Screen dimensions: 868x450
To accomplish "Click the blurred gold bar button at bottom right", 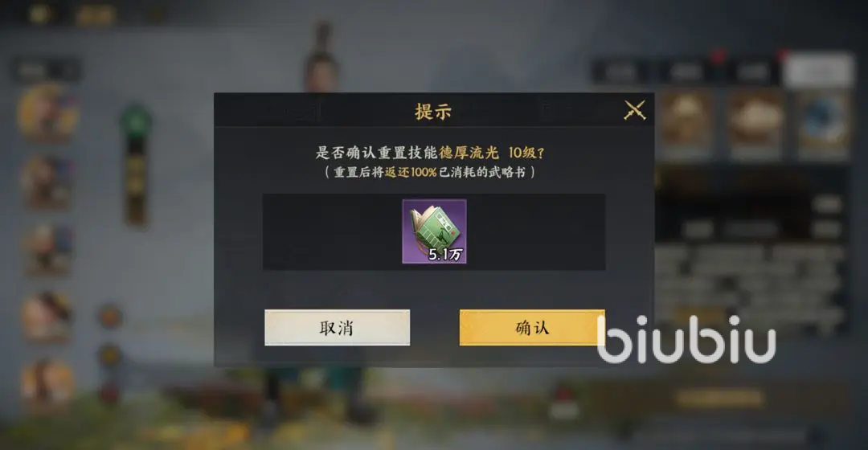I will pyautogui.click(x=719, y=398).
